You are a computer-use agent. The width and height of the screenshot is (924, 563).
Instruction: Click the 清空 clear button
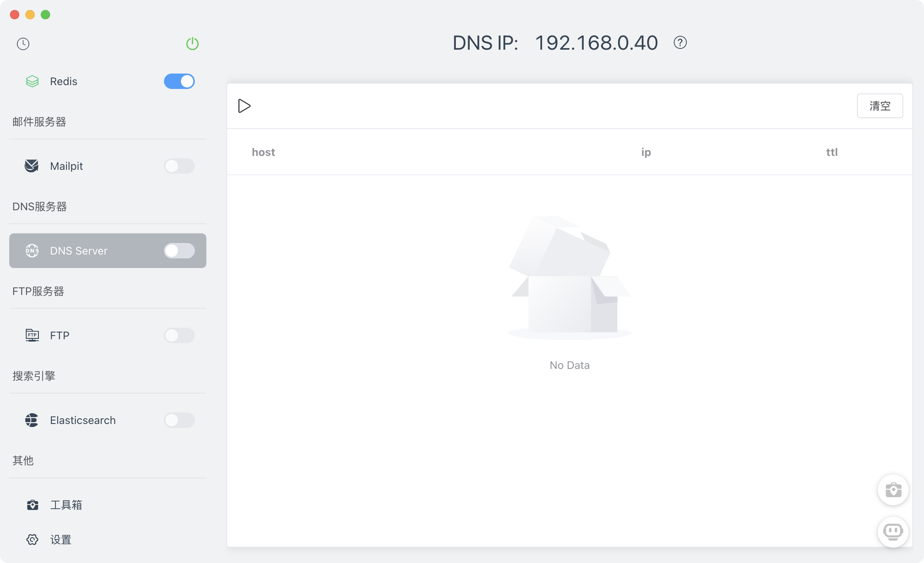pyautogui.click(x=880, y=106)
